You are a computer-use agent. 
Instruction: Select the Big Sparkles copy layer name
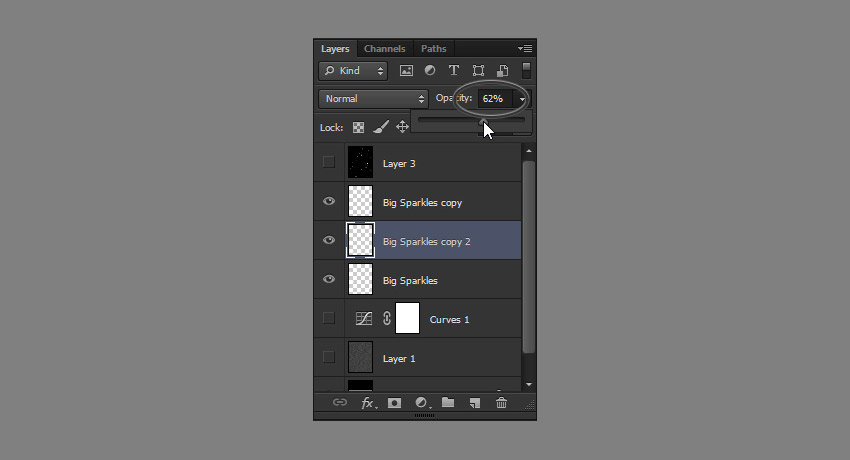422,203
